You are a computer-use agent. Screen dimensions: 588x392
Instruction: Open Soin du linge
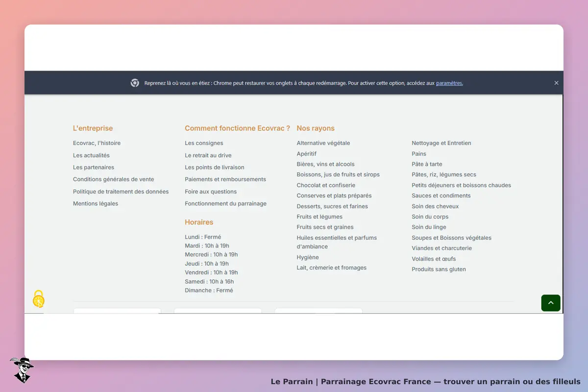(x=429, y=227)
